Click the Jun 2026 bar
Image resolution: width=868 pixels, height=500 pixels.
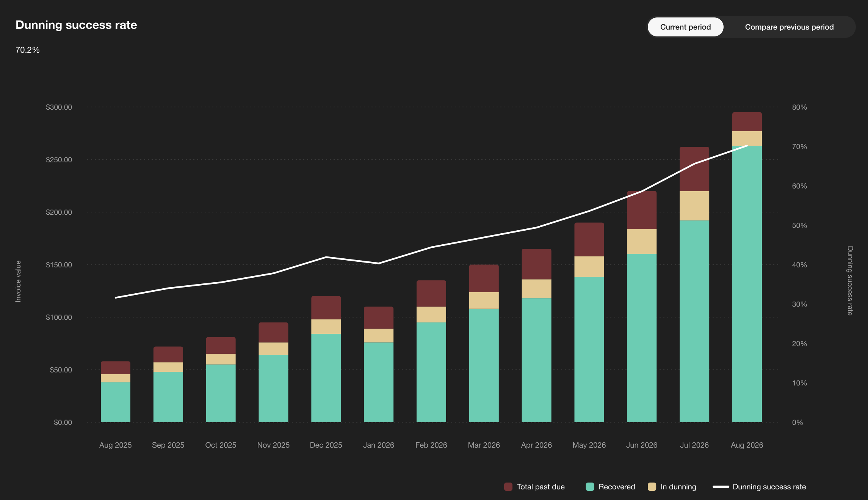click(x=642, y=307)
